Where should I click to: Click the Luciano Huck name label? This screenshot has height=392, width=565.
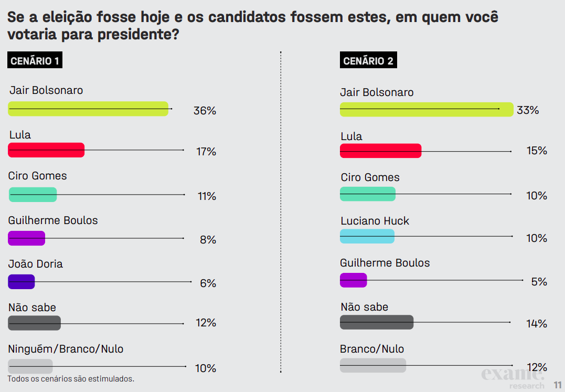point(375,221)
